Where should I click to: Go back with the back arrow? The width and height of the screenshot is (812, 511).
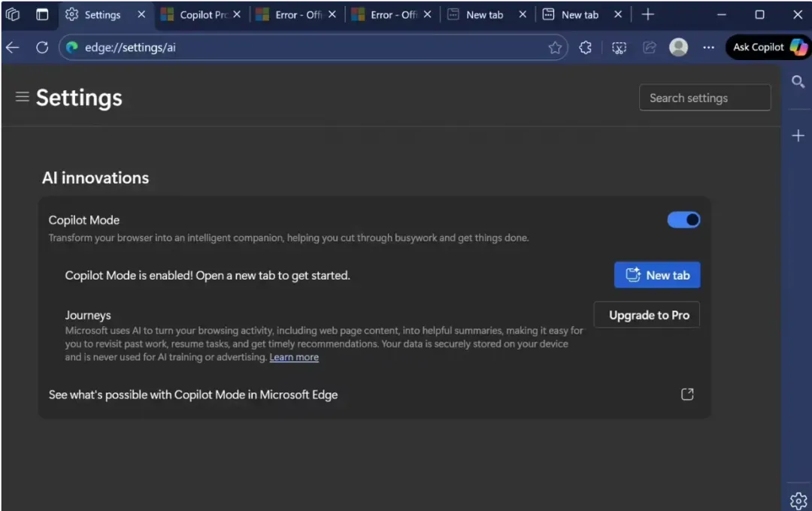click(x=13, y=47)
